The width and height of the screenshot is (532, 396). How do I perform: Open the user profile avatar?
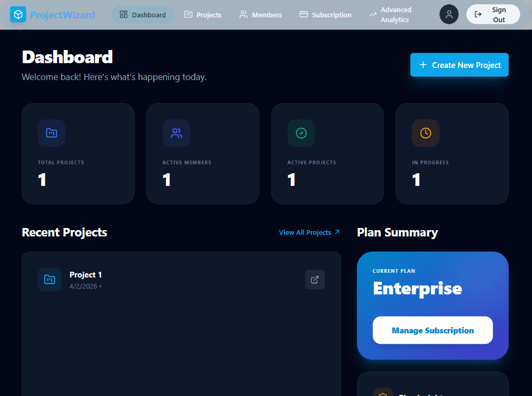pyautogui.click(x=449, y=14)
